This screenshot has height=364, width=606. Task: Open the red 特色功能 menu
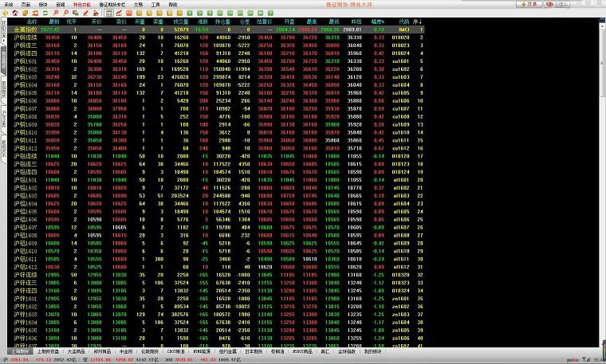click(82, 5)
